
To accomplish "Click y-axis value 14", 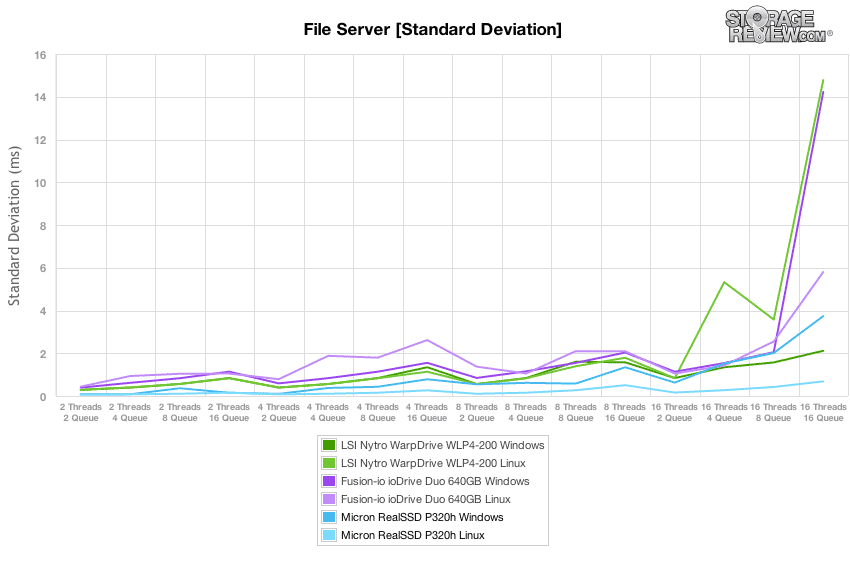I will [x=41, y=98].
